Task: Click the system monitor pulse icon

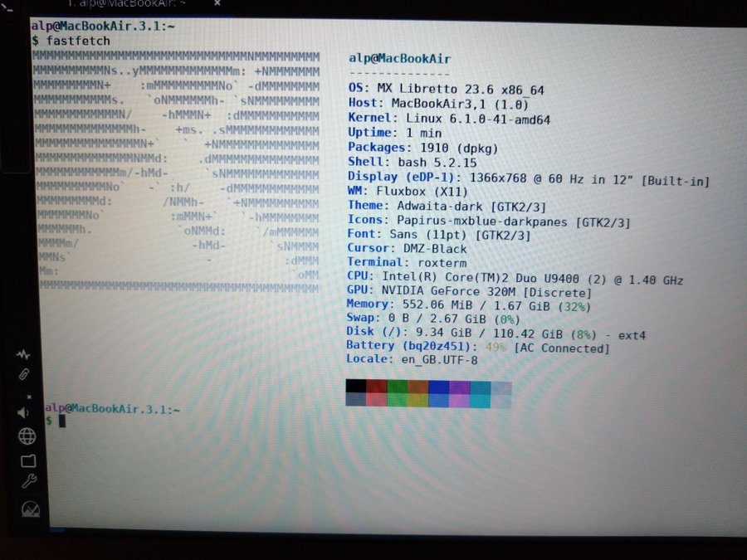Action: click(x=23, y=354)
